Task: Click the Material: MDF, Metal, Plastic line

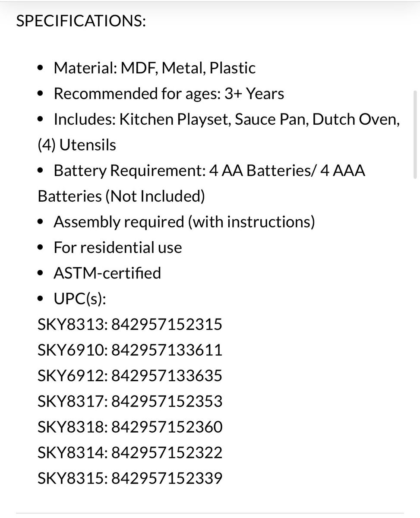Action: tap(154, 68)
